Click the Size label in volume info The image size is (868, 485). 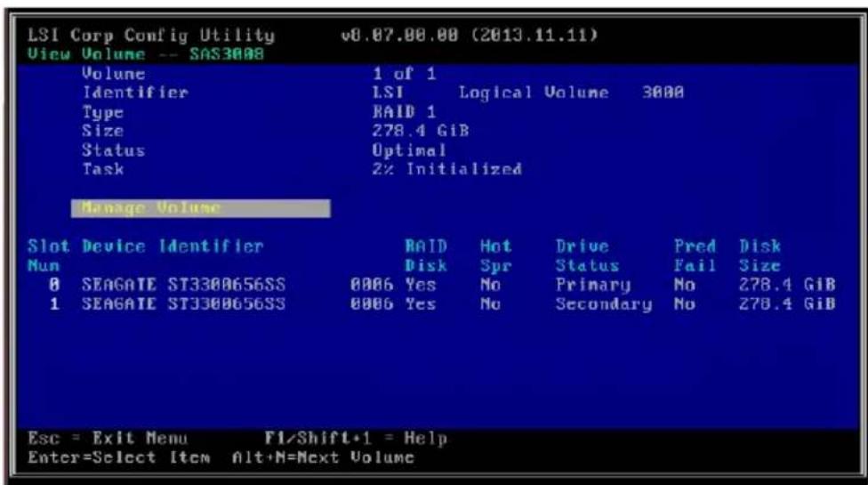point(103,131)
